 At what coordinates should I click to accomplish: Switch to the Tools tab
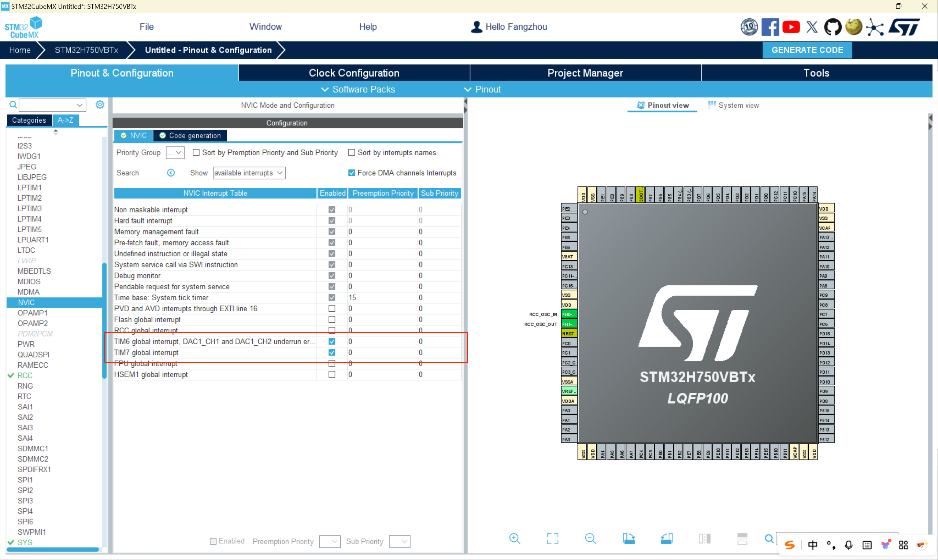pyautogui.click(x=816, y=73)
